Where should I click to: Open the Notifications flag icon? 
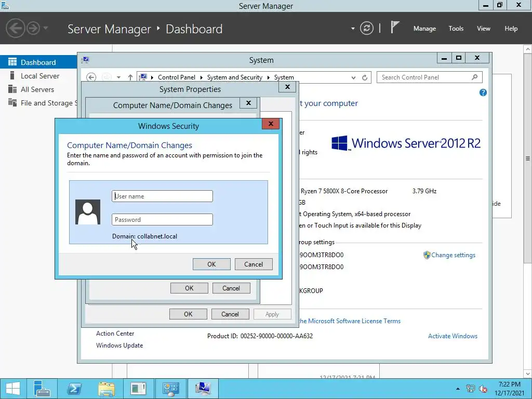click(395, 27)
